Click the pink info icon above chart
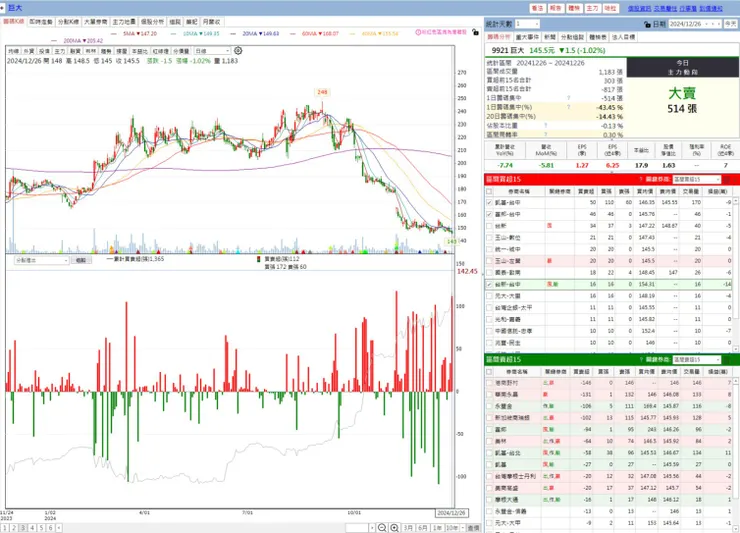The height and width of the screenshot is (533, 740). pos(418,32)
